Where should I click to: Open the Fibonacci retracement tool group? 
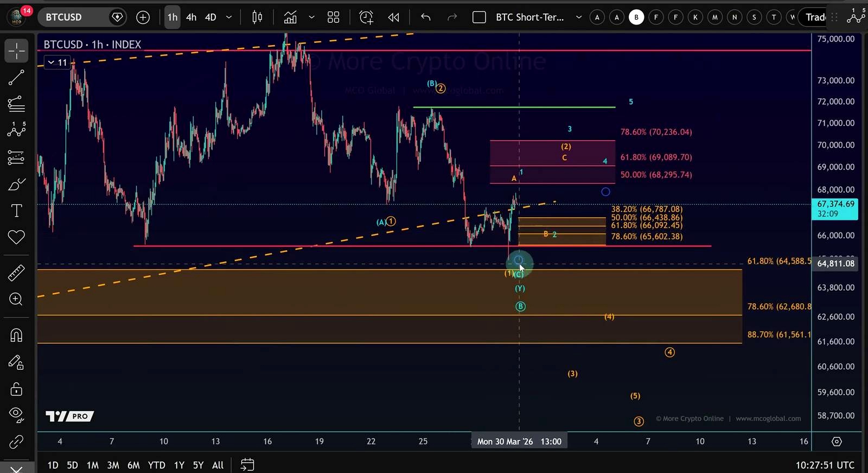pos(16,103)
